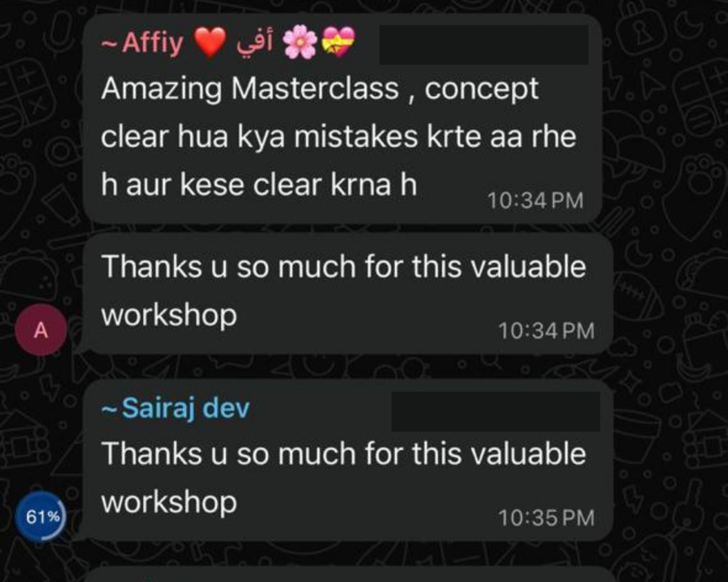The width and height of the screenshot is (728, 582).
Task: Open the ~Affiy sender name
Action: [142, 43]
